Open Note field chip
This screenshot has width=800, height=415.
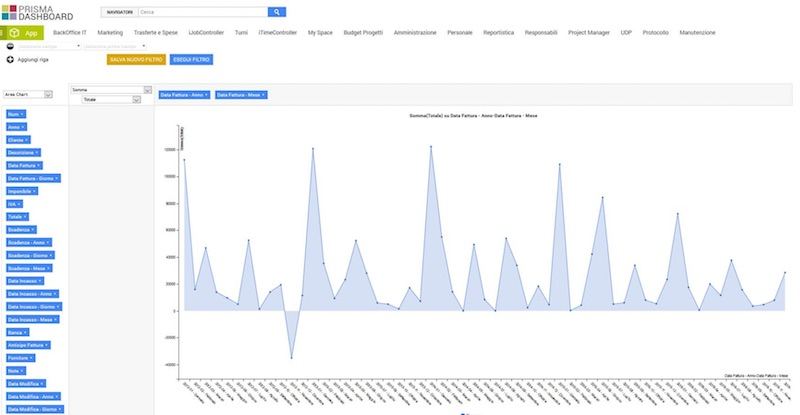click(x=16, y=371)
